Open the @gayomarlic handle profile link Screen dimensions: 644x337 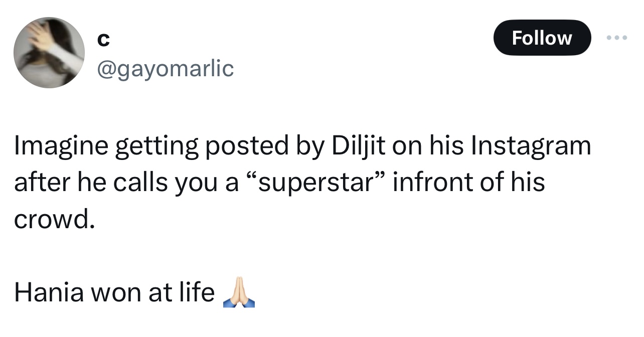click(x=165, y=68)
